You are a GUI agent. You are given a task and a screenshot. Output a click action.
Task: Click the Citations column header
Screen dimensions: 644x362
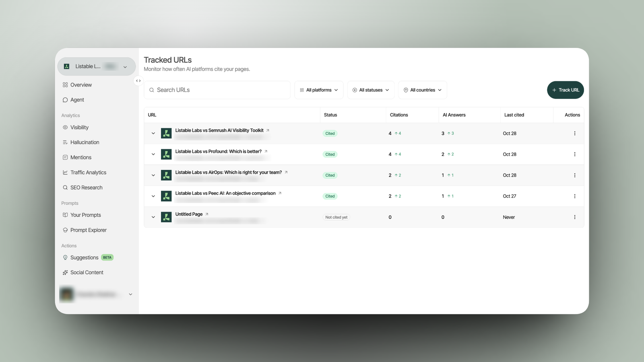coord(399,115)
